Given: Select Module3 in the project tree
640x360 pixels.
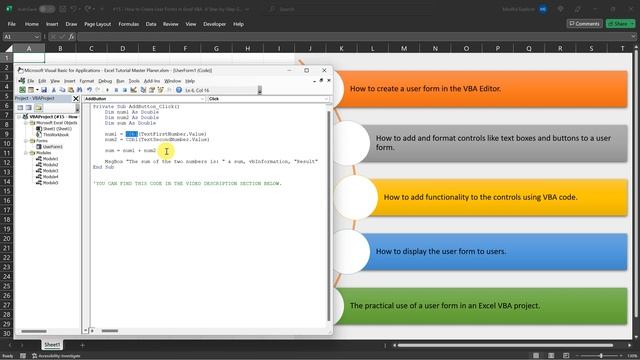Looking at the screenshot, I should (47, 171).
